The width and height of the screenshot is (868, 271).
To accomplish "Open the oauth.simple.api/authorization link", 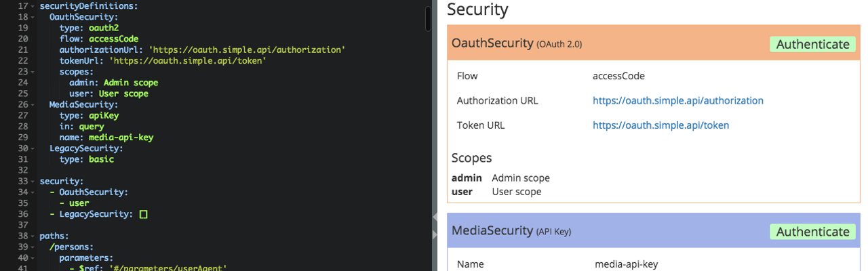I will click(678, 100).
